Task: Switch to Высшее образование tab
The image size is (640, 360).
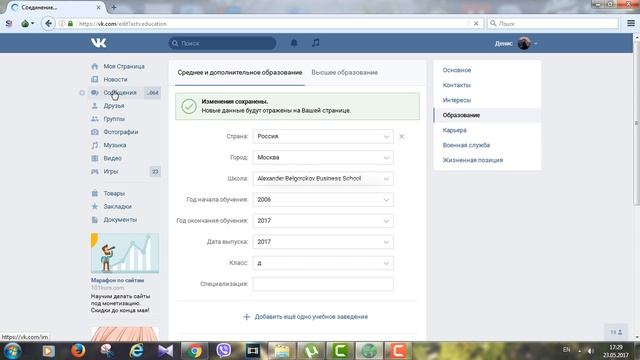Action: [x=344, y=72]
